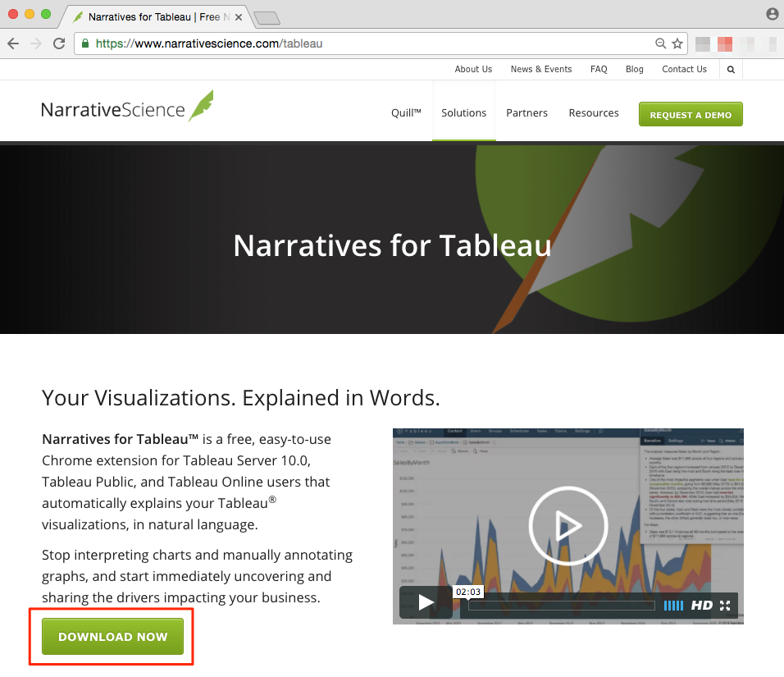The height and width of the screenshot is (677, 784).
Task: Open the volume control bars on the video player
Action: pos(673,606)
